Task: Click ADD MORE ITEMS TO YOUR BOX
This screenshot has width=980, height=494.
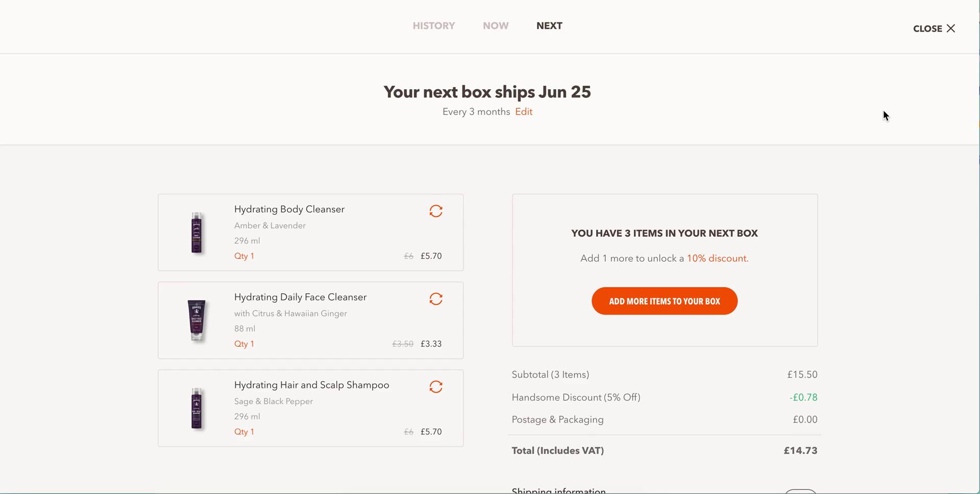Action: [665, 301]
